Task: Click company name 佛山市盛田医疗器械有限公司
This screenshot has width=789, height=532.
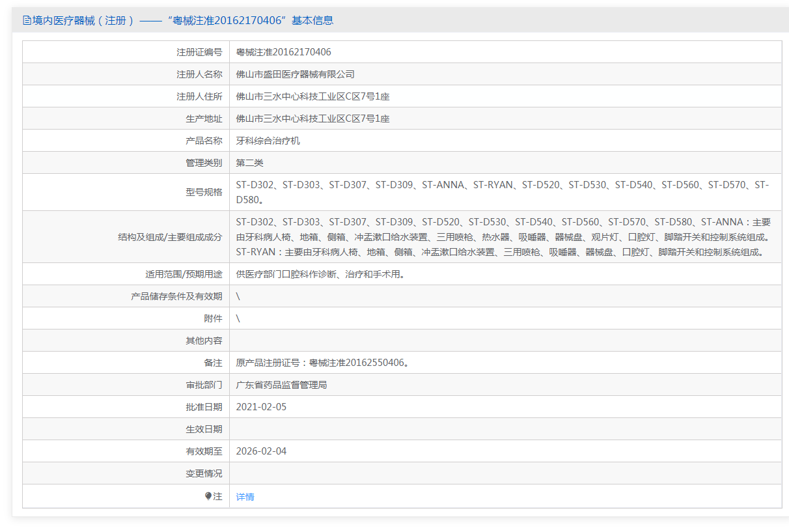Action: (x=295, y=74)
